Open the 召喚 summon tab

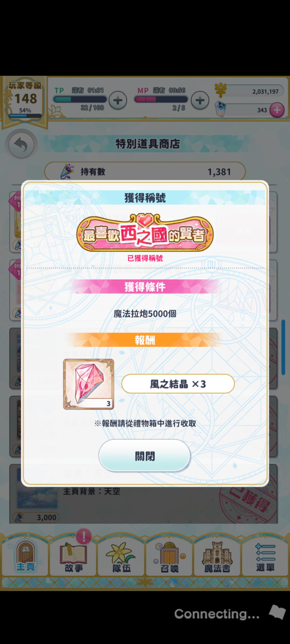pyautogui.click(x=169, y=555)
